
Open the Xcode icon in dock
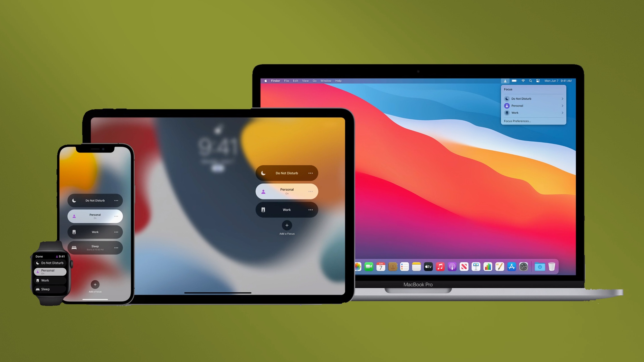(x=511, y=266)
